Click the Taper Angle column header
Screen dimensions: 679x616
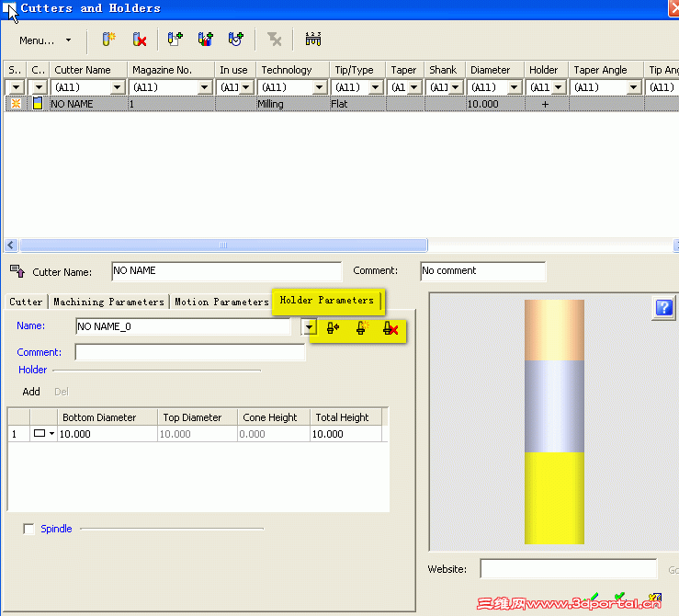(605, 70)
